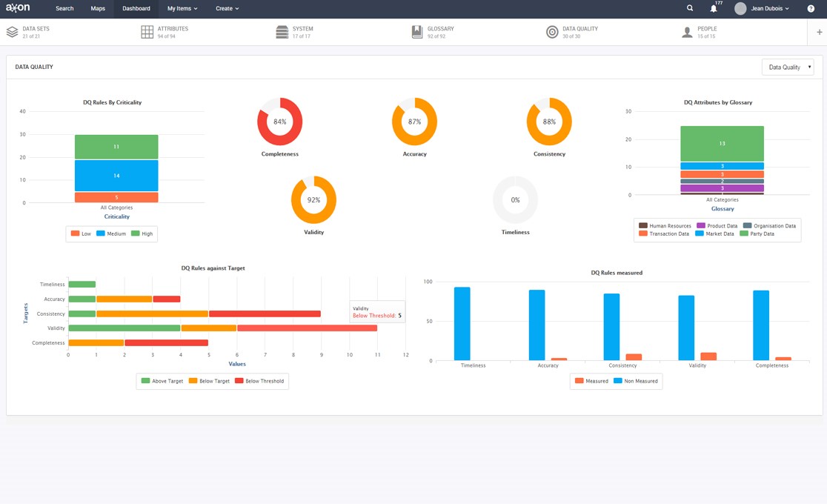Open the Data Sets stack icon
Image resolution: width=827 pixels, height=504 pixels.
pos(12,32)
